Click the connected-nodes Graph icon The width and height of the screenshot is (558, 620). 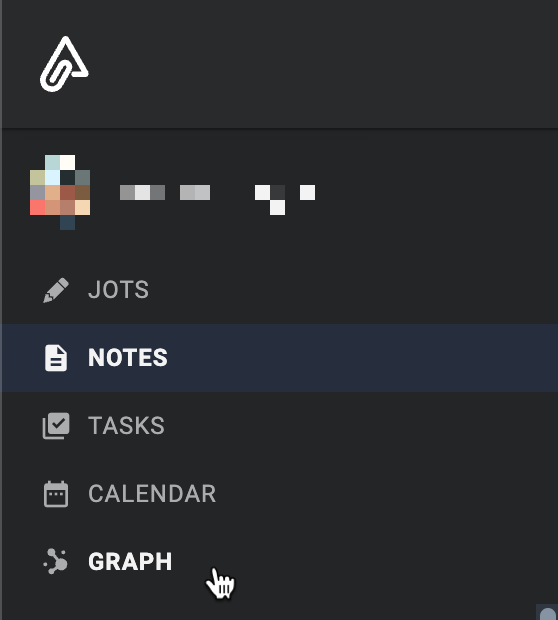point(56,561)
